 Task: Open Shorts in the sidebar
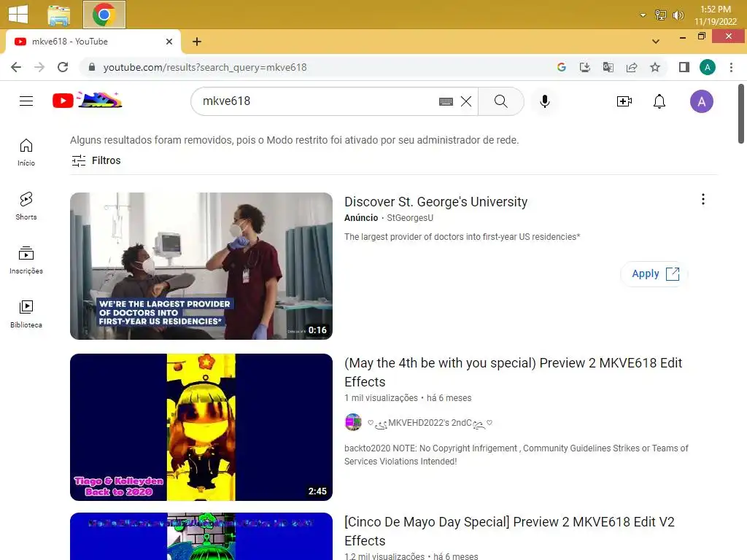pos(26,206)
